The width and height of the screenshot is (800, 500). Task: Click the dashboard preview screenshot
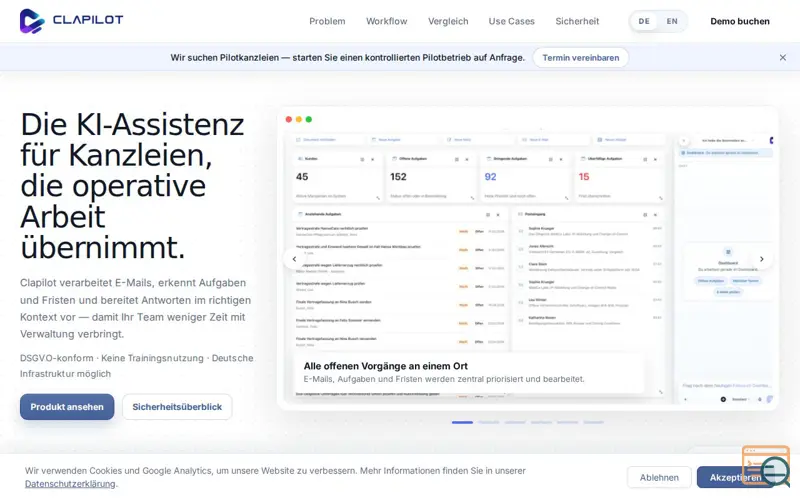528,258
